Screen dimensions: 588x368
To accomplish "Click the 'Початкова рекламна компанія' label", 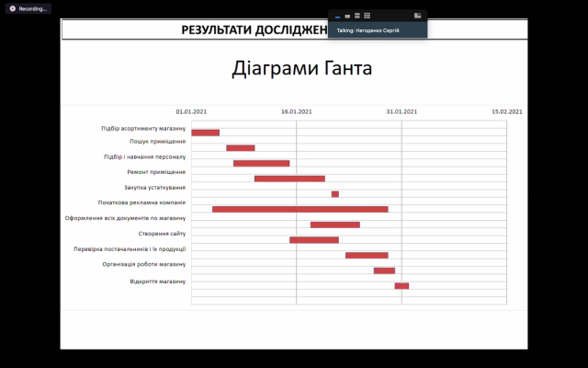I will (141, 202).
